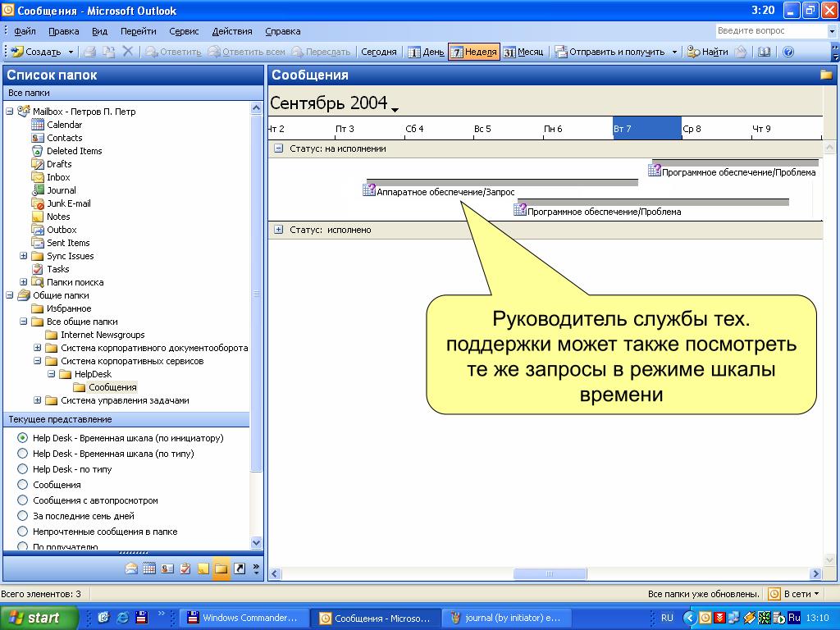The width and height of the screenshot is (840, 630).
Task: Click the Ответить всем toolbar button
Action: [x=246, y=52]
